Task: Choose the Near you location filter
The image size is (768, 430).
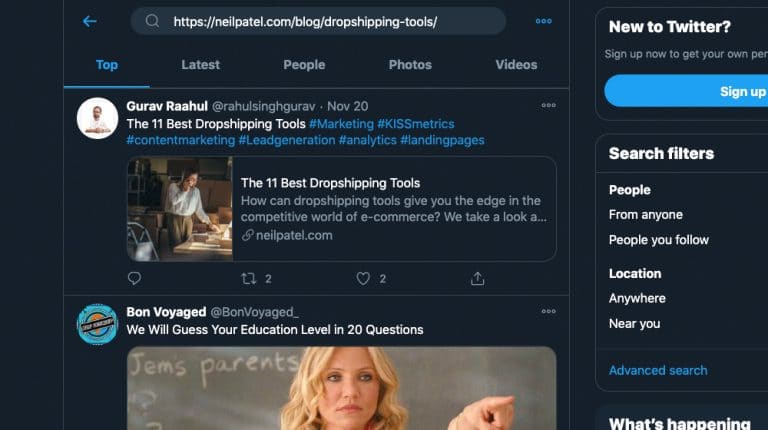Action: point(634,324)
